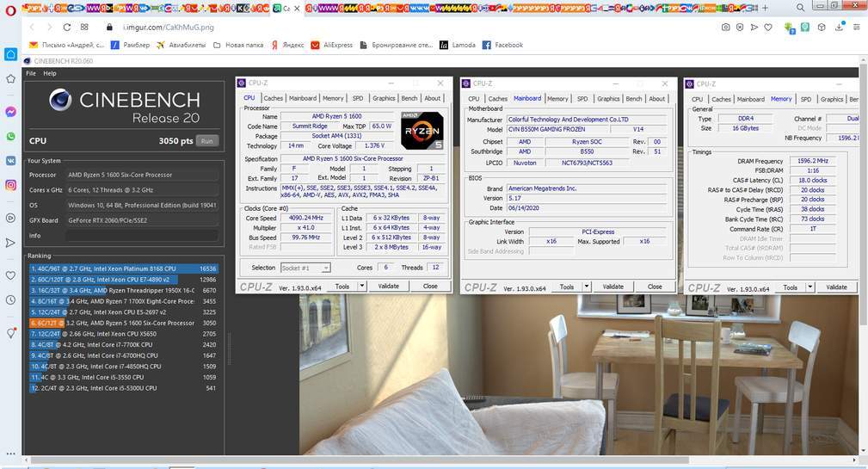
Task: Go forward with the forward arrow
Action: tap(49, 28)
